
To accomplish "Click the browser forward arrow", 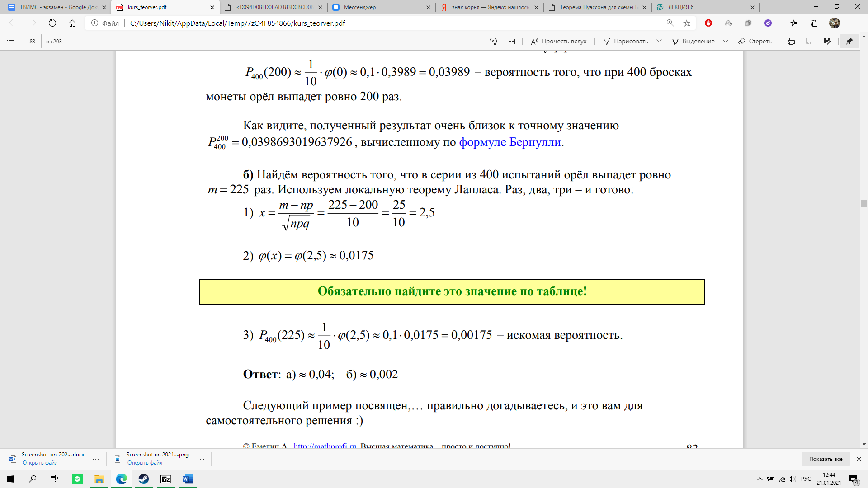I will (33, 23).
